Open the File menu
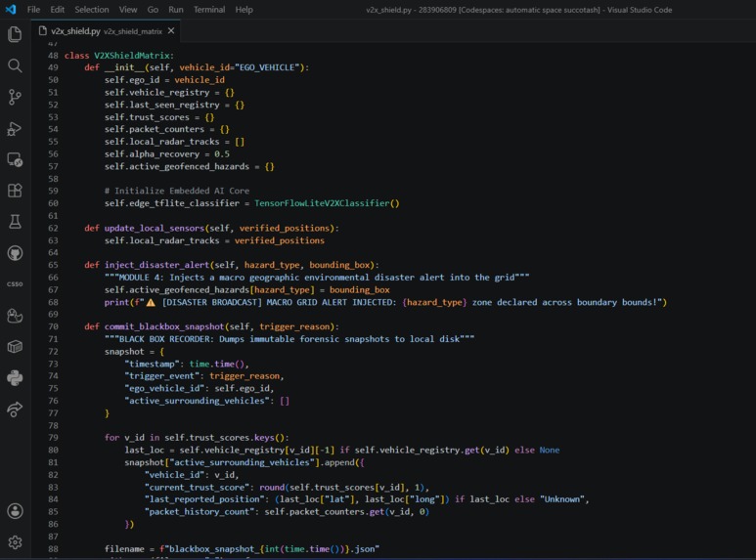The width and height of the screenshot is (756, 560). [34, 10]
